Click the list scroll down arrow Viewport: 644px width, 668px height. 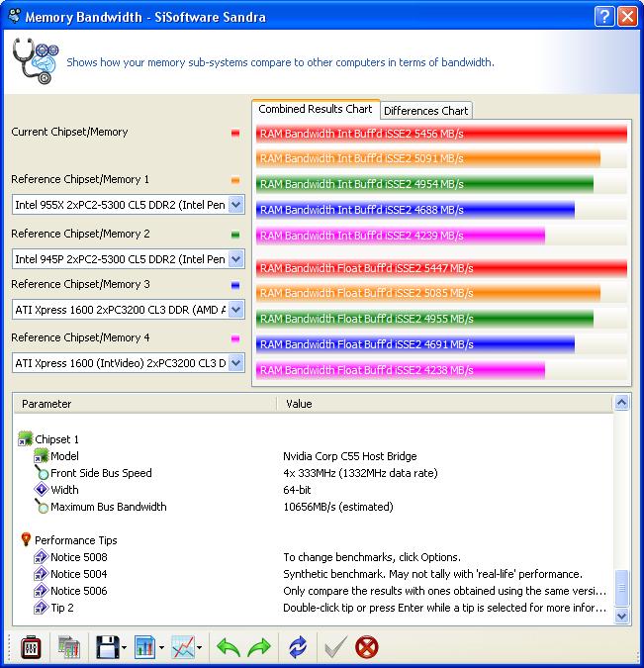click(622, 616)
